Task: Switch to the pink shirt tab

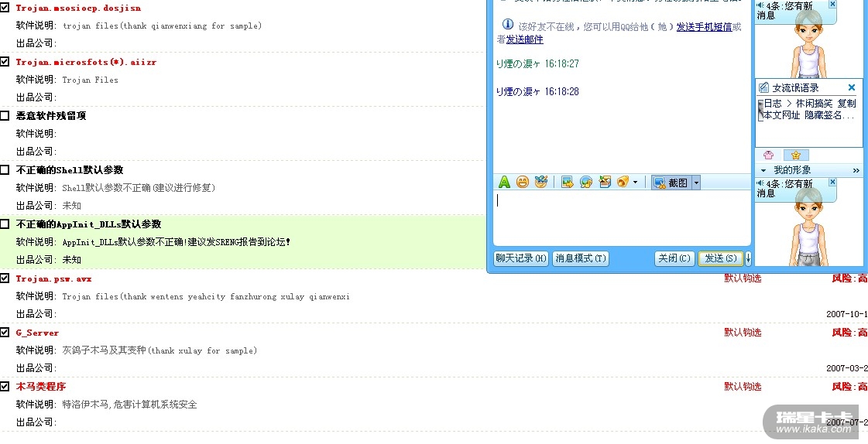Action: 768,155
